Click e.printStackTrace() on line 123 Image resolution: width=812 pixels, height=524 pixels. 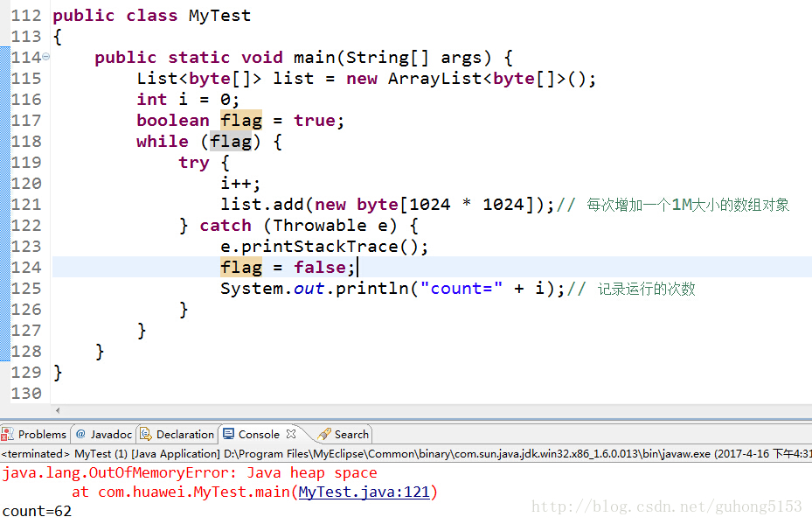pyautogui.click(x=324, y=246)
